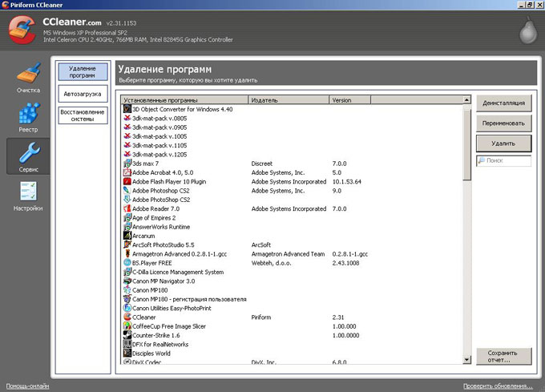Select C-Dilla Licence Management System row
The height and width of the screenshot is (392, 545).
click(292, 272)
